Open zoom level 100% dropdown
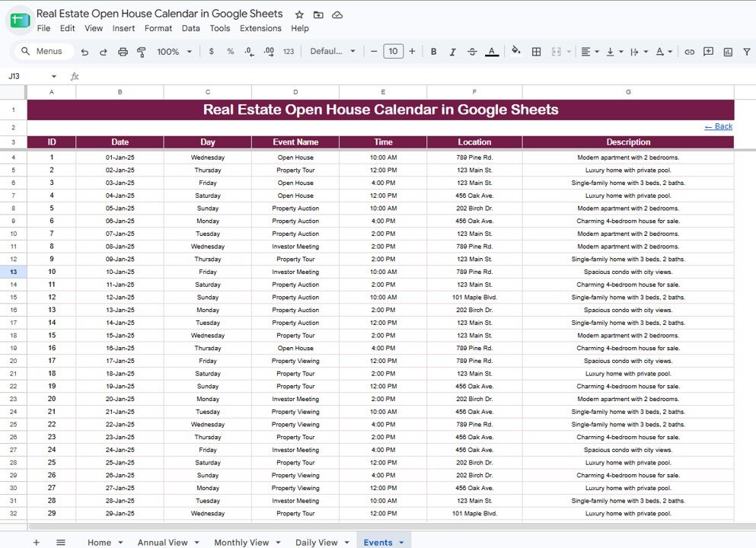The image size is (756, 548). 174,52
